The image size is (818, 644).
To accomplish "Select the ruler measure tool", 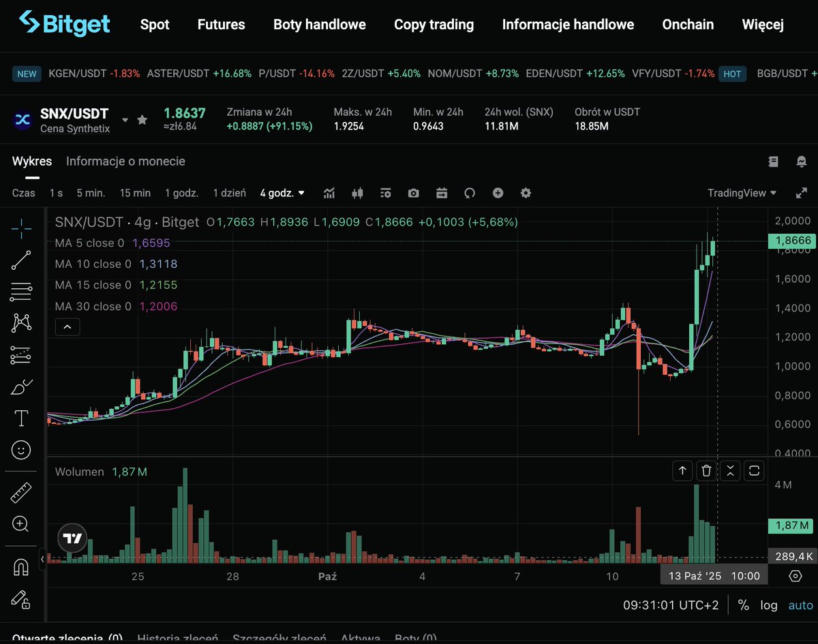I will 21,493.
